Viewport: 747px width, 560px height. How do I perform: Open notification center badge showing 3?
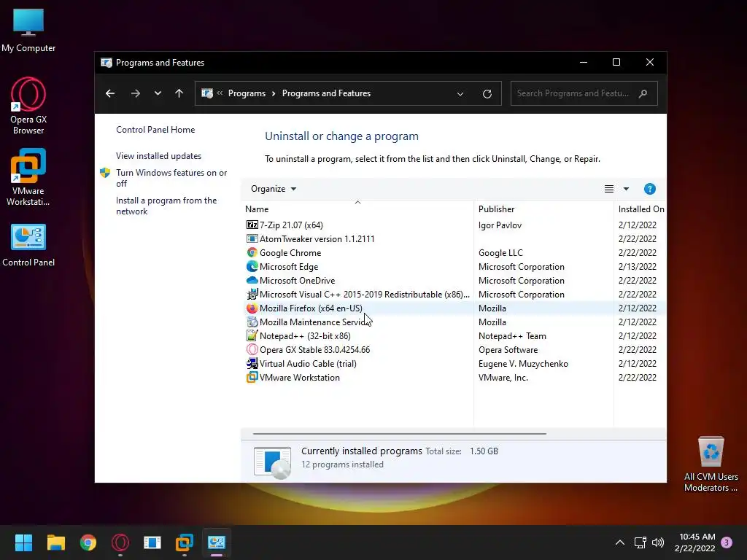click(x=727, y=542)
